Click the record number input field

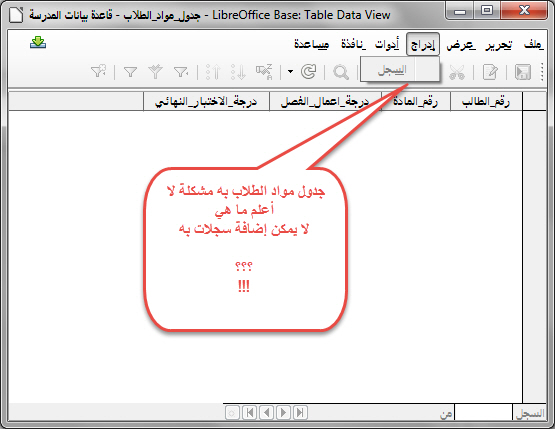click(x=483, y=413)
